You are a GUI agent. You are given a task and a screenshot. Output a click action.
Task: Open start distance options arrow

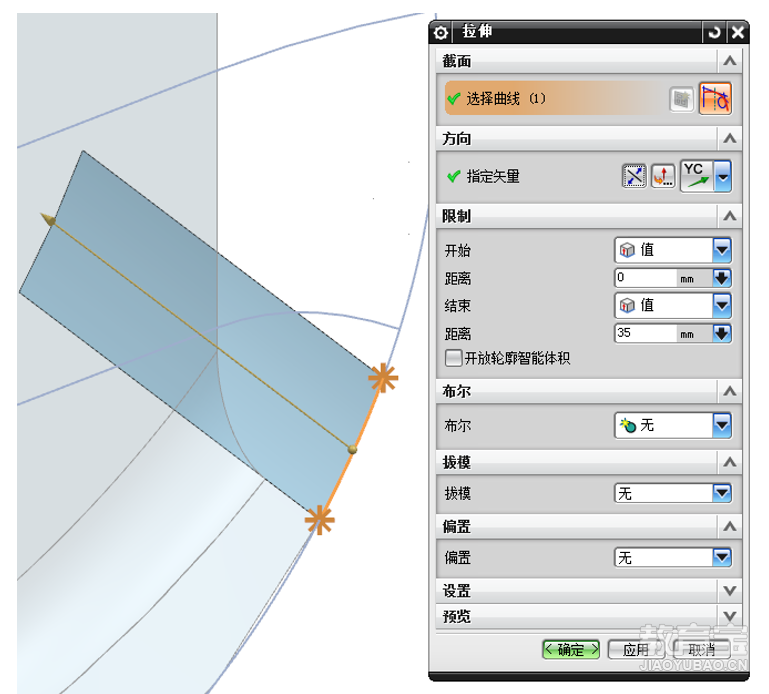point(722,278)
